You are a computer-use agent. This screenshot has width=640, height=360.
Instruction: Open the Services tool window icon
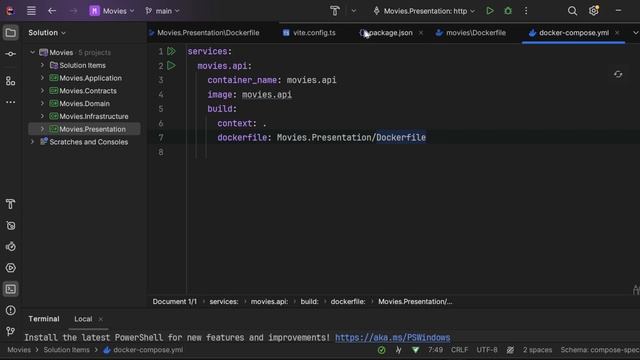coord(11,268)
